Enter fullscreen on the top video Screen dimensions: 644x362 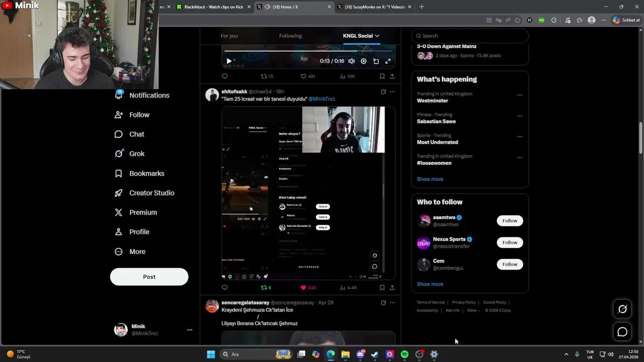coord(388,61)
